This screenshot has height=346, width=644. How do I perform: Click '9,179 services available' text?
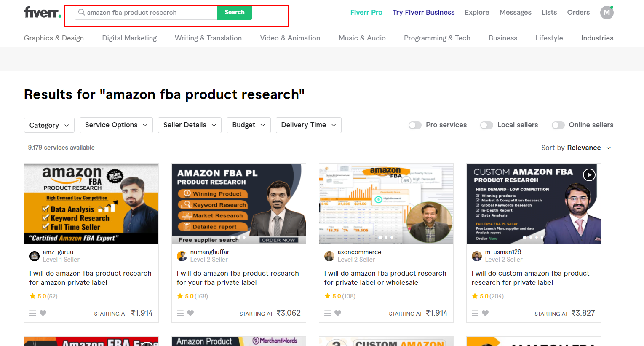[x=61, y=148]
